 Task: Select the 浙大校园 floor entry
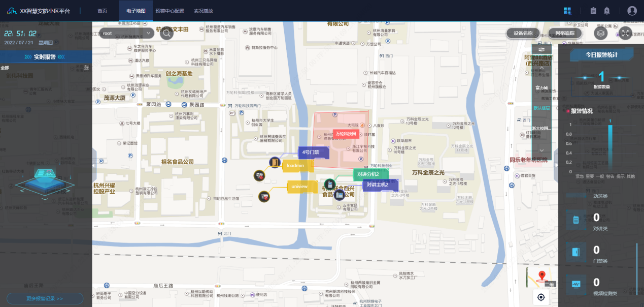[541, 128]
